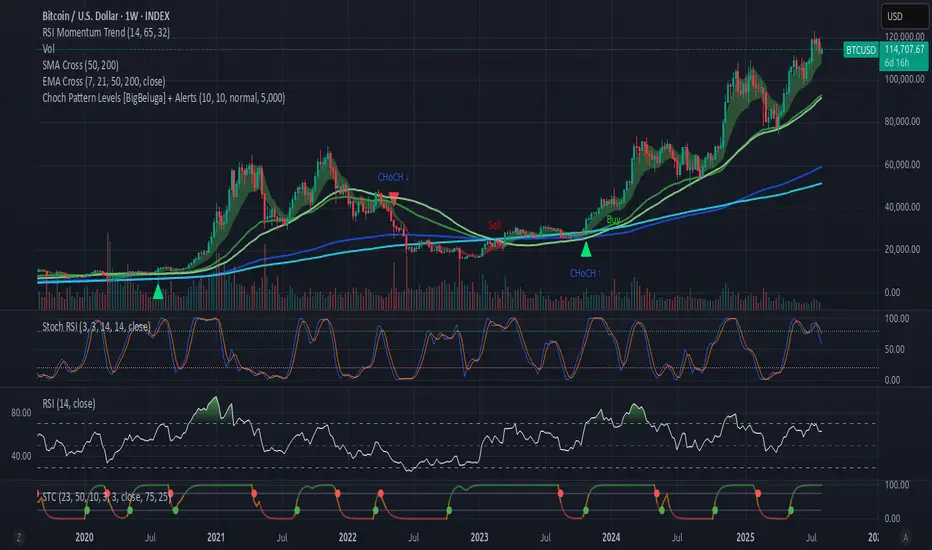Click the green triangle below the Buy label
932x550 pixels.
pyautogui.click(x=586, y=249)
